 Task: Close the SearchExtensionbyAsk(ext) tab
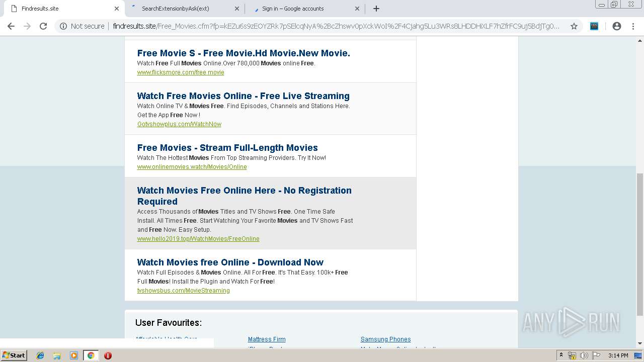(237, 9)
